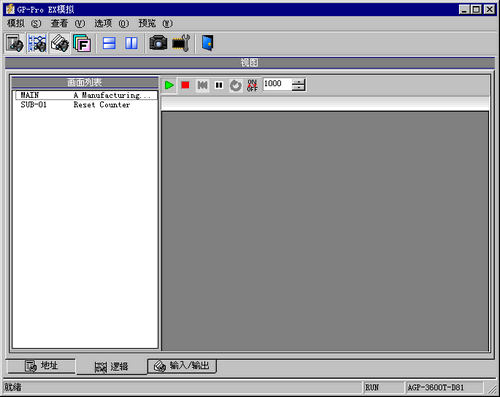Capture the screen with camera icon
The image size is (500, 397).
pyautogui.click(x=158, y=43)
